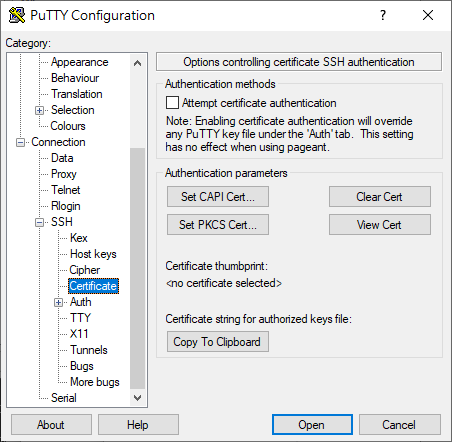Close the PuTTY Configuration window
Image resolution: width=452 pixels, height=442 pixels.
click(428, 15)
